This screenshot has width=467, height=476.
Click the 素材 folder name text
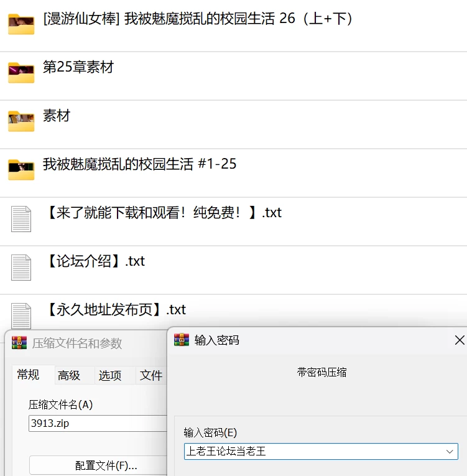click(57, 116)
